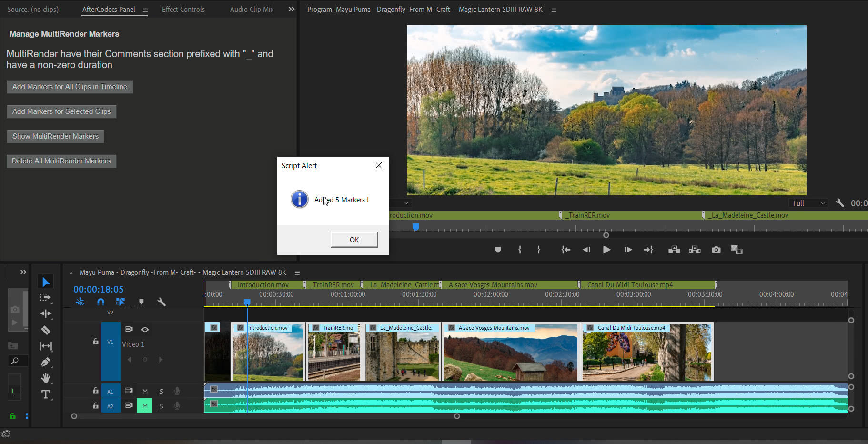Add a marker in the Program Monitor
Screen dimensions: 868x444
(497, 249)
